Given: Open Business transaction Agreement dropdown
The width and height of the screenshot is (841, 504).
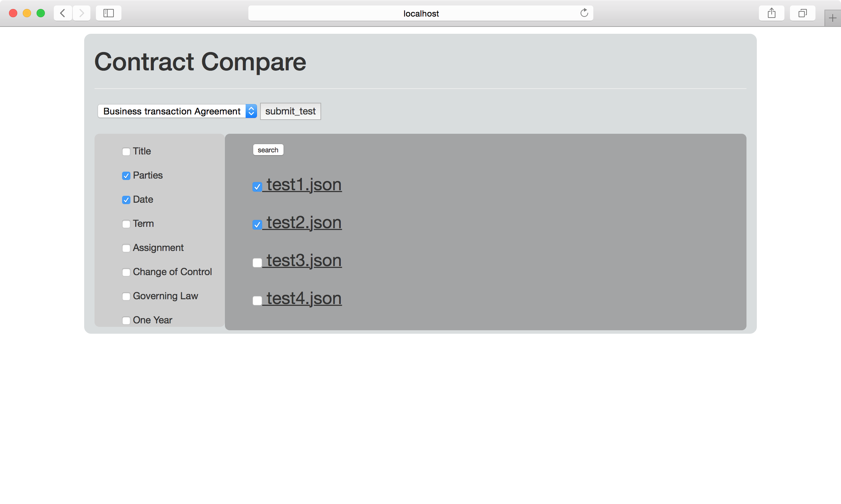Looking at the screenshot, I should (172, 111).
